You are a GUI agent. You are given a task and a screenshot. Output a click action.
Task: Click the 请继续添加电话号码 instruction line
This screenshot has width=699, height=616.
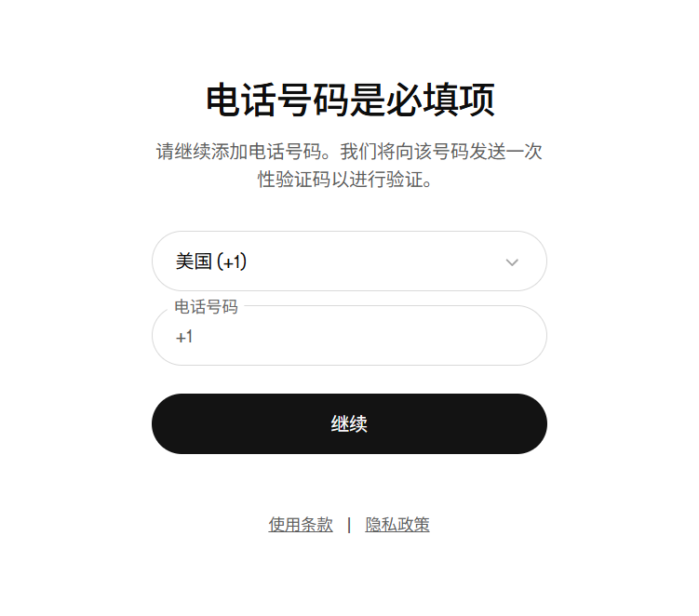(349, 152)
